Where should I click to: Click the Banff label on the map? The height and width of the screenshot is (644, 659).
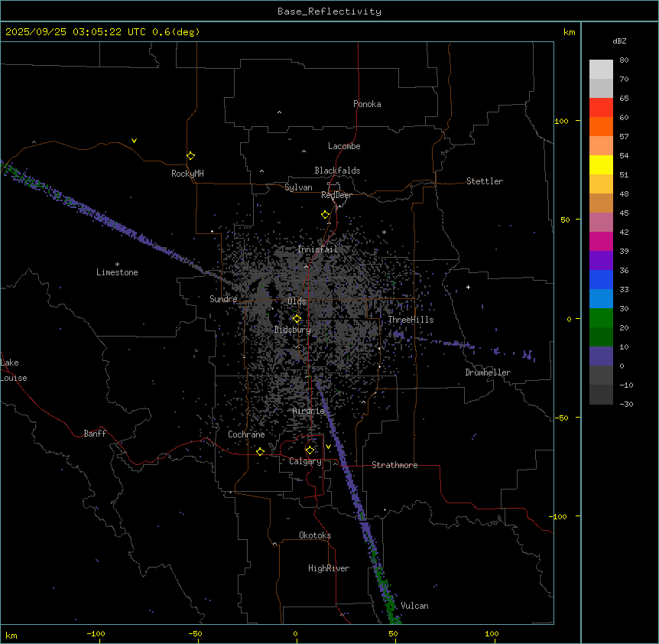(95, 434)
